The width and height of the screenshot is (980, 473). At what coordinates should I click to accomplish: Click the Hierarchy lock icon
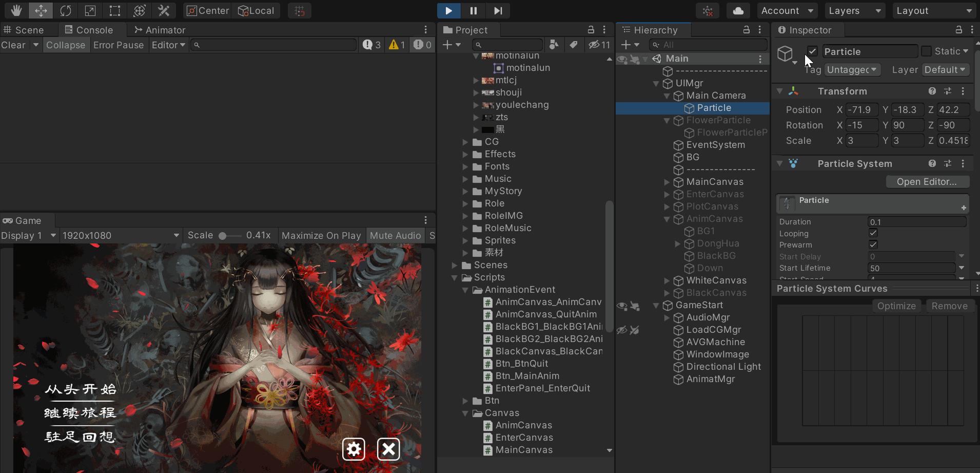point(747,30)
